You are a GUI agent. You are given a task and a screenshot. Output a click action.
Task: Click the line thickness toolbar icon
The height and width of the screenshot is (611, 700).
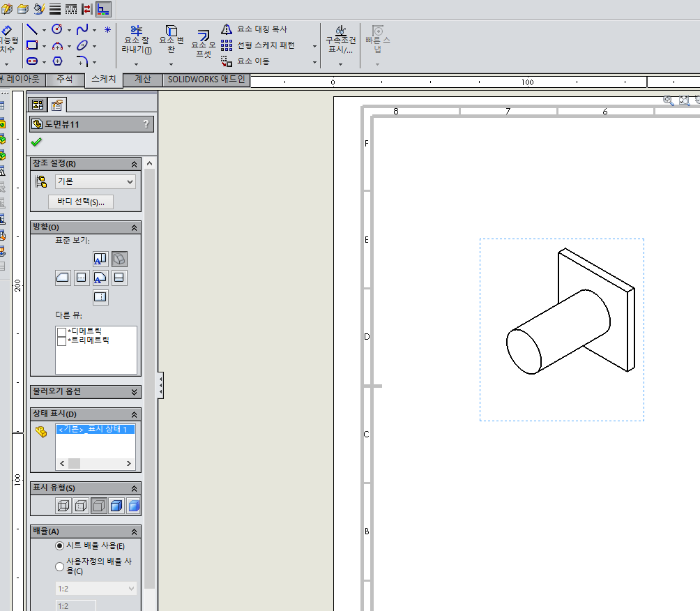(x=55, y=9)
